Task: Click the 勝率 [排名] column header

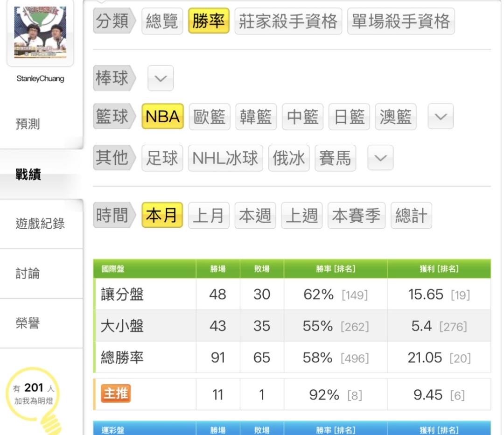Action: tap(336, 269)
